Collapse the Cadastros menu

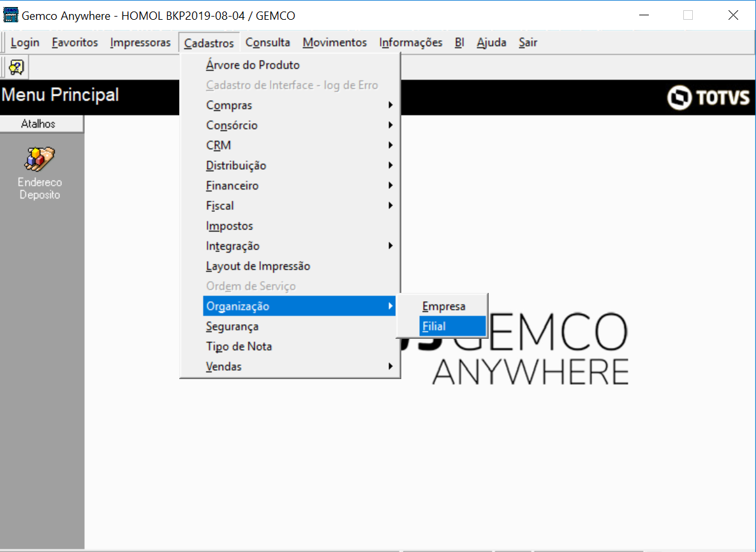click(209, 43)
